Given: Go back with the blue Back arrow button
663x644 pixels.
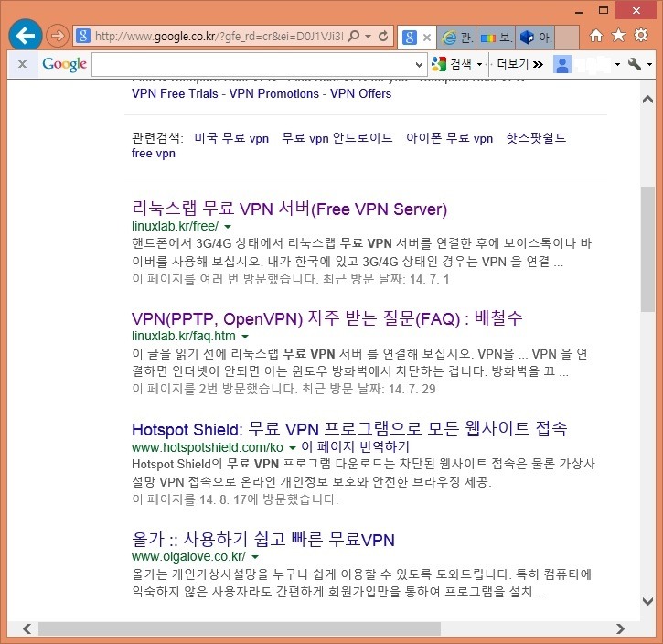Looking at the screenshot, I should [x=25, y=35].
